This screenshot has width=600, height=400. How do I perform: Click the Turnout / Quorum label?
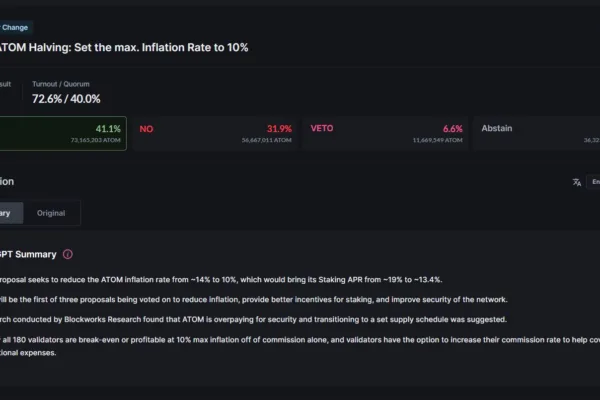tap(61, 84)
